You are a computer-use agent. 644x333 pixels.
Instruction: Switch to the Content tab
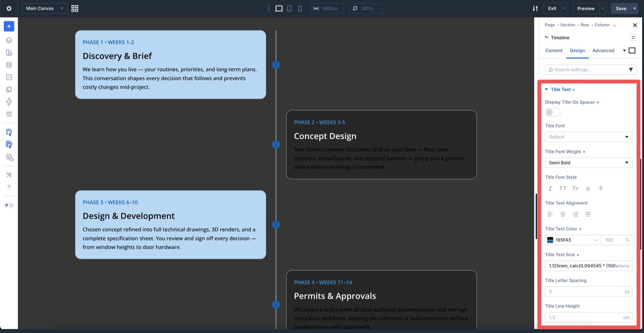click(554, 51)
